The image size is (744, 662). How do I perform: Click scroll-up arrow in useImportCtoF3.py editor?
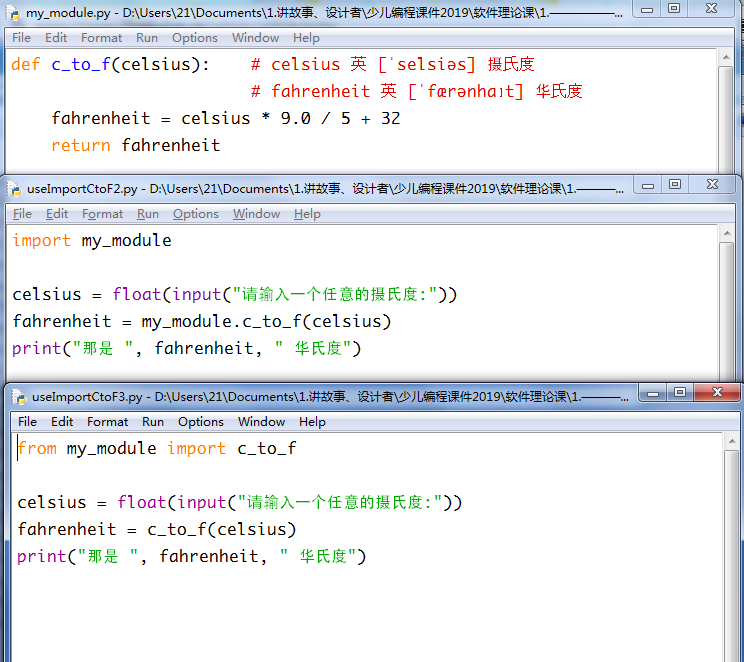731,441
